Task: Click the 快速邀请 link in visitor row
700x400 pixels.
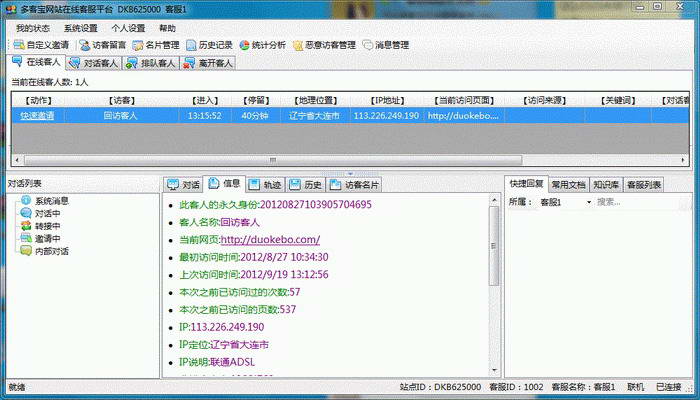Action: [37, 116]
